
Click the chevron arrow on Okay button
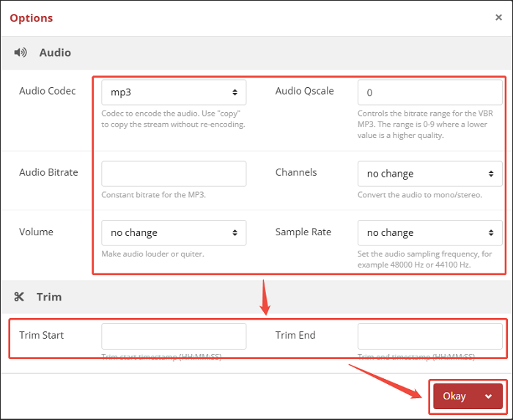point(489,397)
